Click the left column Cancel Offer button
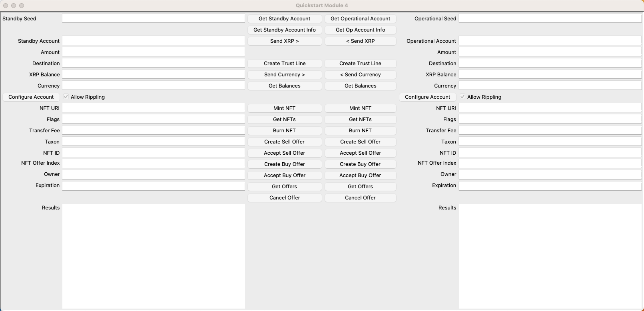The image size is (644, 311). click(x=284, y=198)
